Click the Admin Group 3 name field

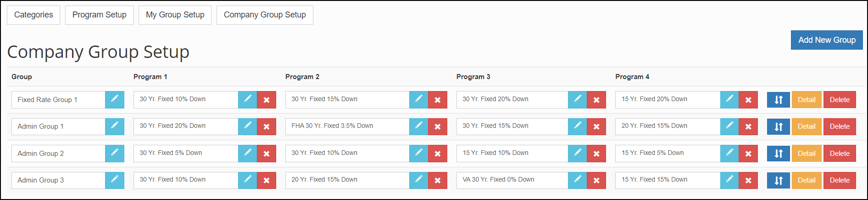pyautogui.click(x=58, y=180)
